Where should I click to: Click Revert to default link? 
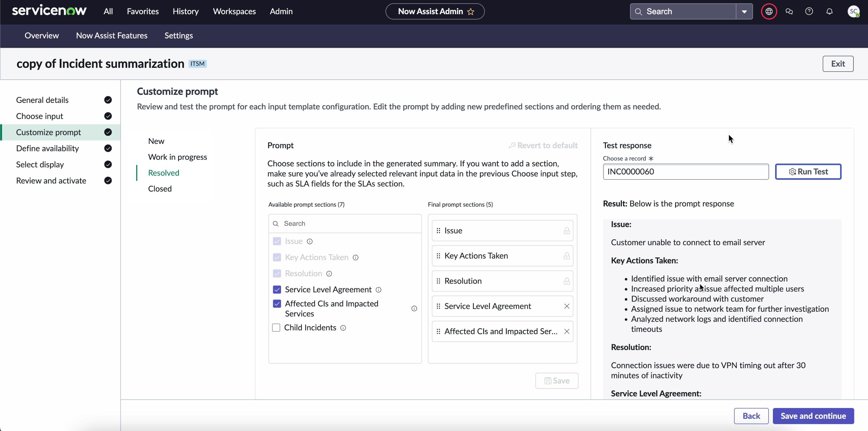[543, 146]
